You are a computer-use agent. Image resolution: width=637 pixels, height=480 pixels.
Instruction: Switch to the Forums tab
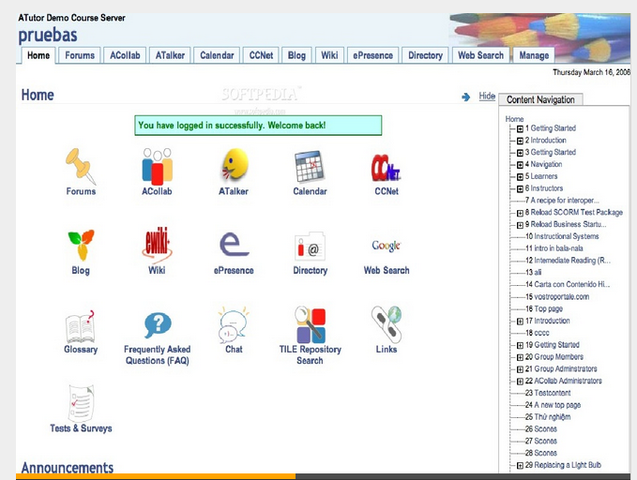pos(80,56)
